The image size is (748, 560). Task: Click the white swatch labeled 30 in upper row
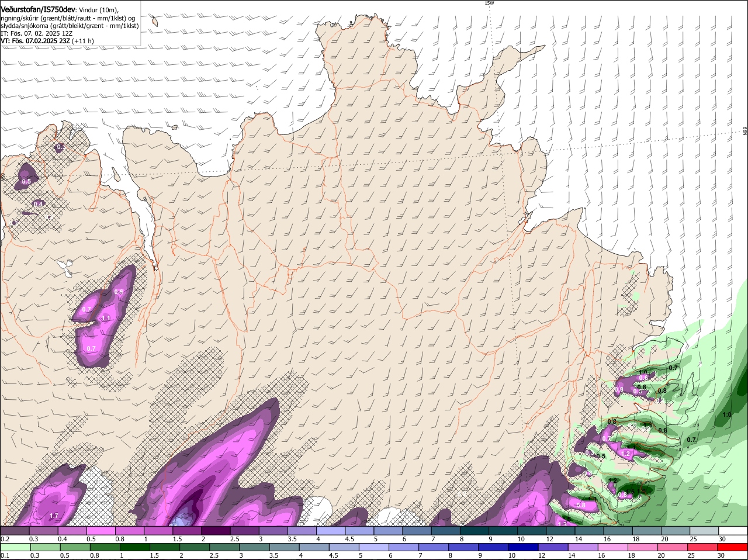click(x=733, y=531)
